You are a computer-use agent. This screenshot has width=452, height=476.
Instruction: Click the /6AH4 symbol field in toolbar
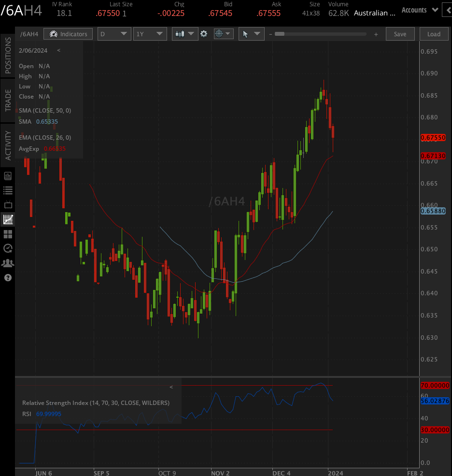coord(29,34)
